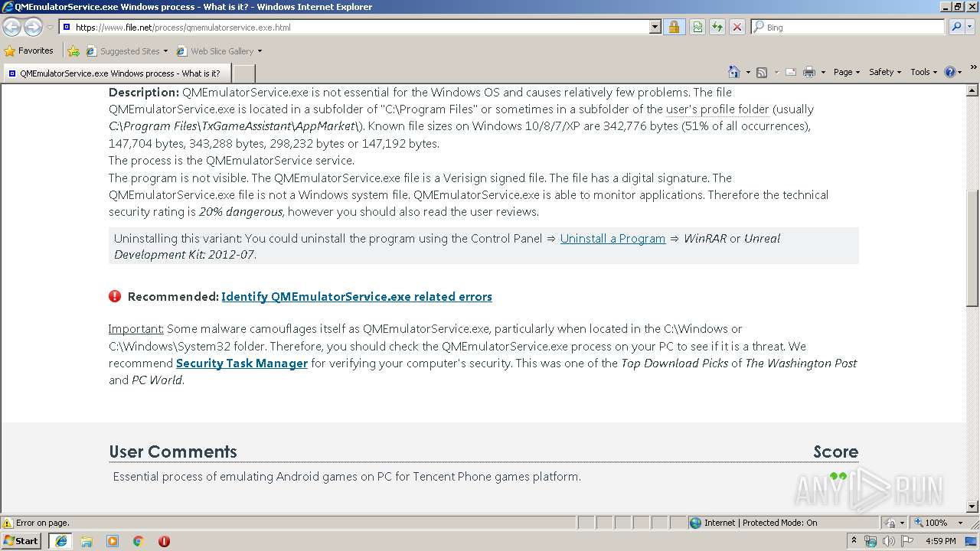Click the Home icon in command bar

(733, 72)
